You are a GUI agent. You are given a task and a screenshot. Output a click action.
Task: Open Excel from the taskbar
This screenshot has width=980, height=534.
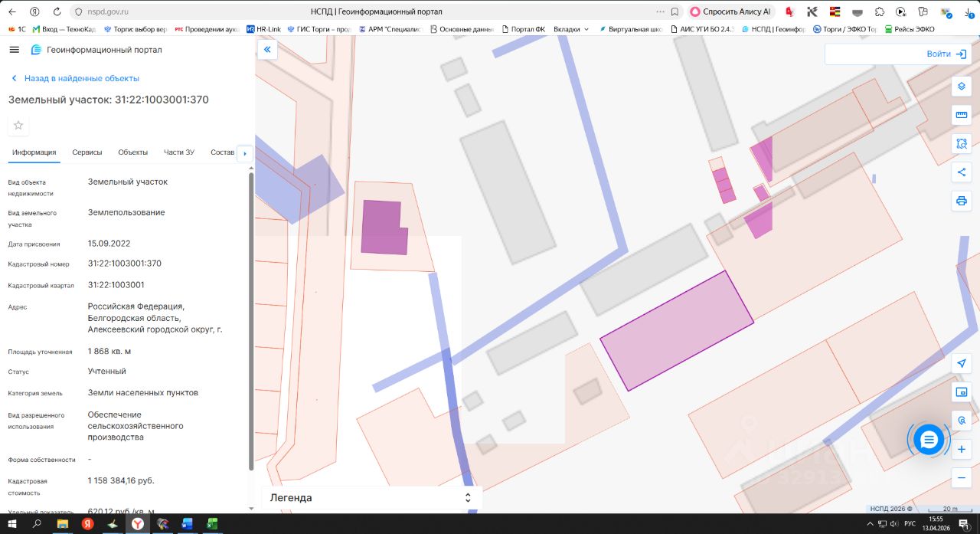(x=212, y=524)
